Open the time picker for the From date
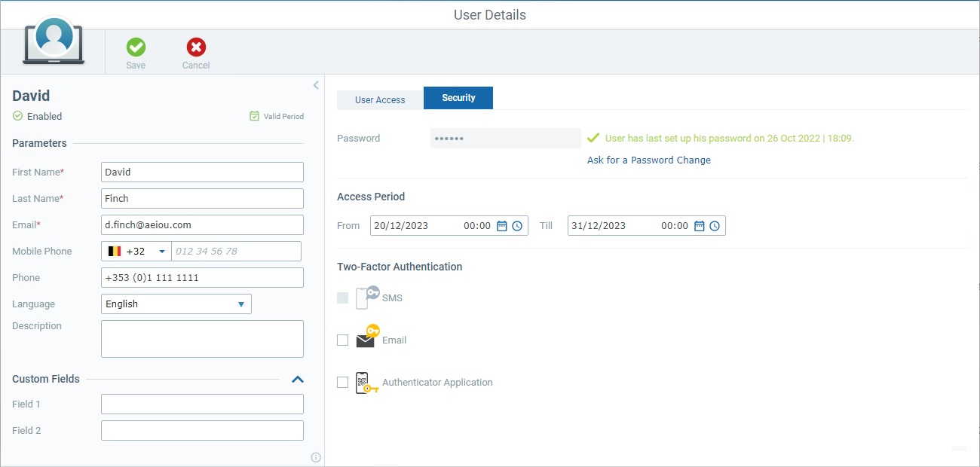 point(516,225)
